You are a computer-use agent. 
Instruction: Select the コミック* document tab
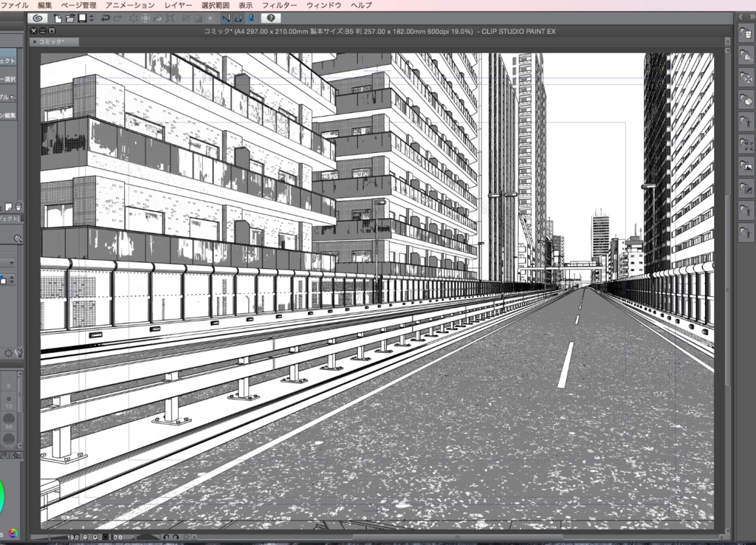[52, 42]
